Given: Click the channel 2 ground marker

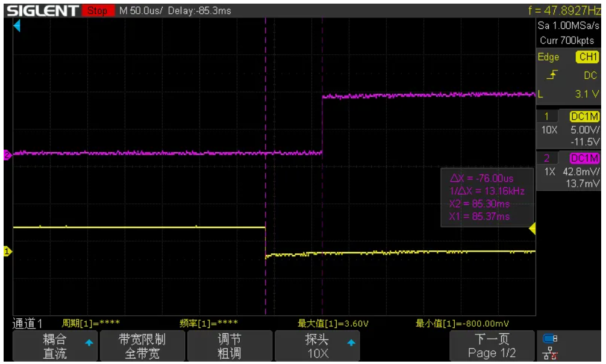Looking at the screenshot, I should click(x=7, y=155).
